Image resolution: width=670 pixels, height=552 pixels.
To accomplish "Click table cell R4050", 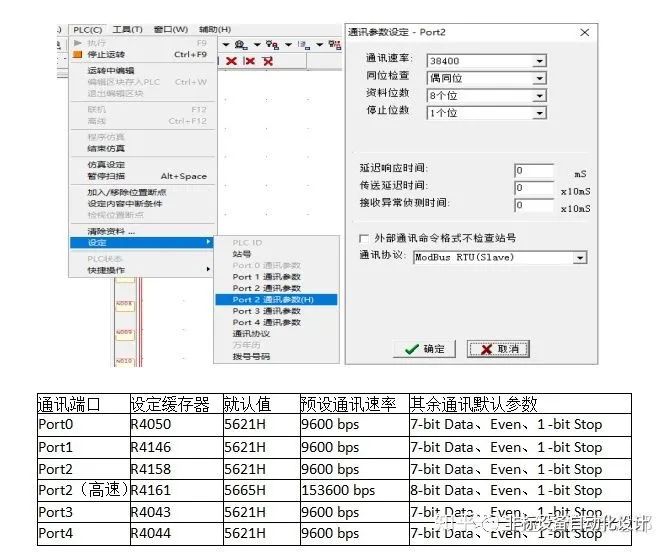I will [176, 425].
